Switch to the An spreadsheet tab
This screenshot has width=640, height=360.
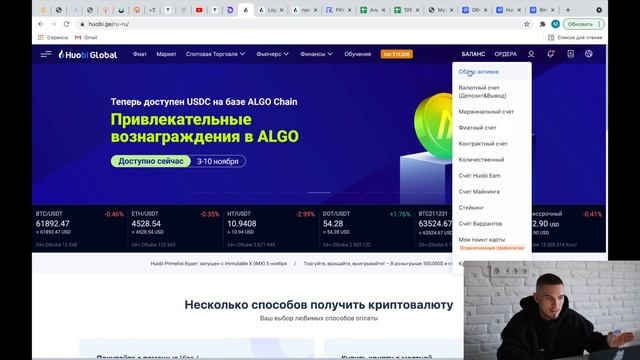(x=371, y=10)
